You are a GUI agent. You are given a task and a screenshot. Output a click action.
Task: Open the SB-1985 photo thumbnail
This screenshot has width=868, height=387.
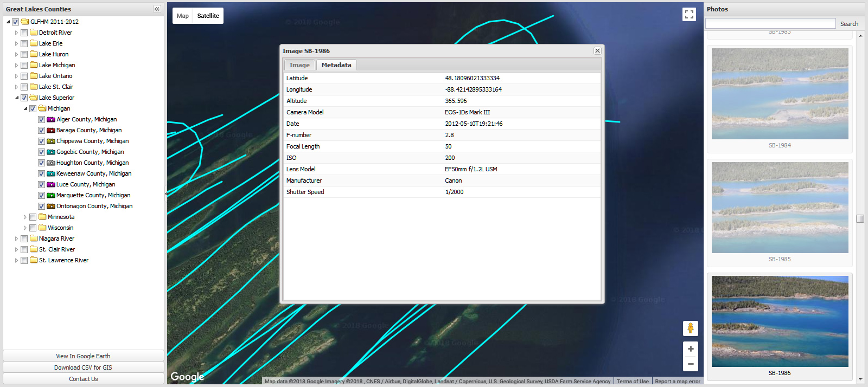[x=780, y=208]
